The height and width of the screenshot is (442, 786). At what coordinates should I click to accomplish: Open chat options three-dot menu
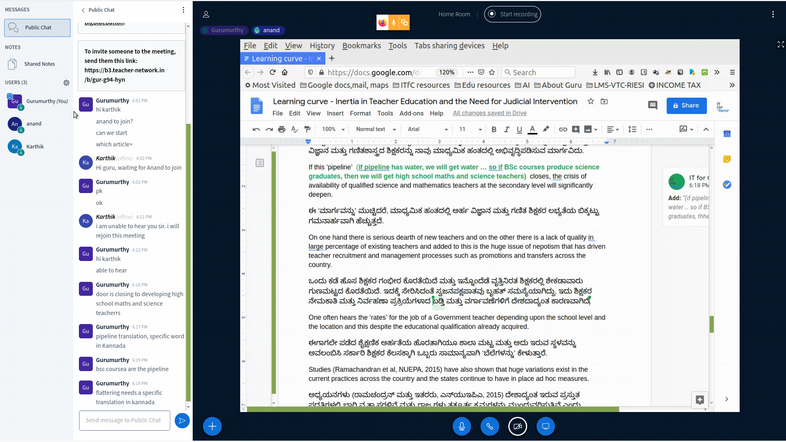pos(183,10)
